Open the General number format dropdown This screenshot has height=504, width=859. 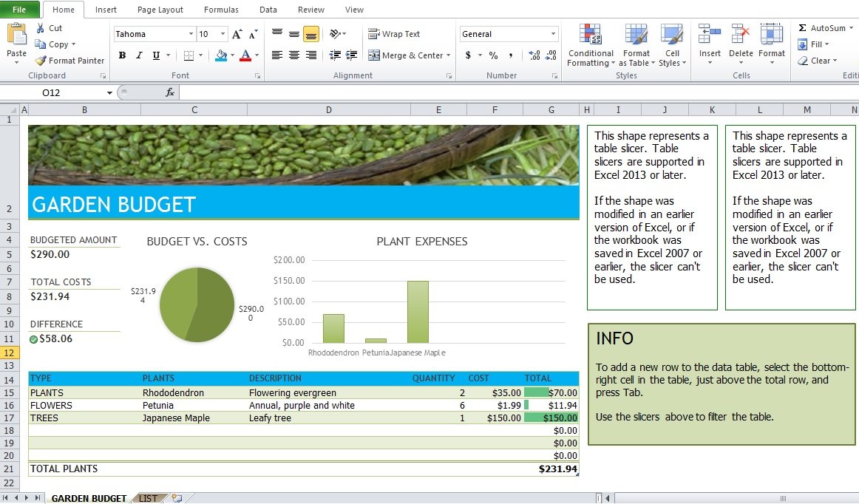[x=553, y=34]
